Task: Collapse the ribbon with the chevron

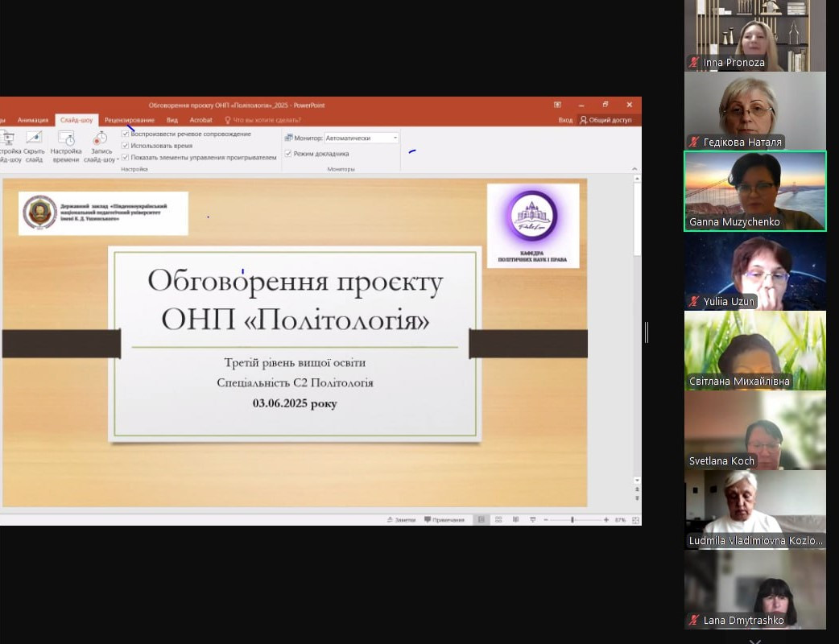Action: click(634, 168)
